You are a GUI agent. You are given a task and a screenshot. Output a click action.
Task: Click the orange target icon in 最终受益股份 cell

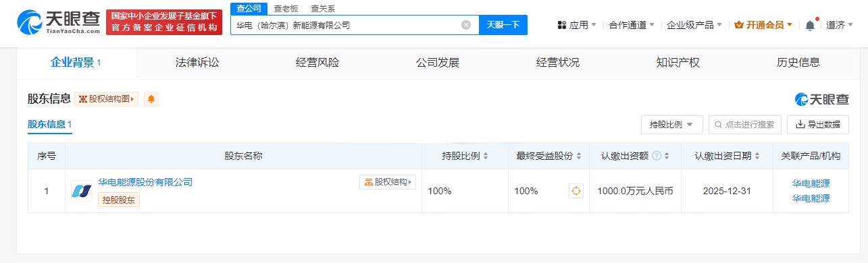(576, 191)
